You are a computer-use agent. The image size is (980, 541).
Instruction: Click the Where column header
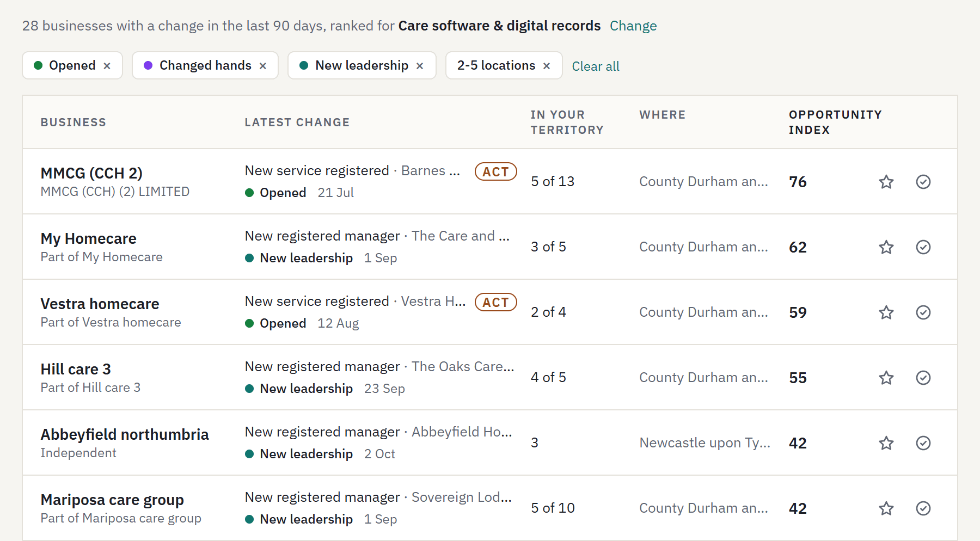coord(663,115)
